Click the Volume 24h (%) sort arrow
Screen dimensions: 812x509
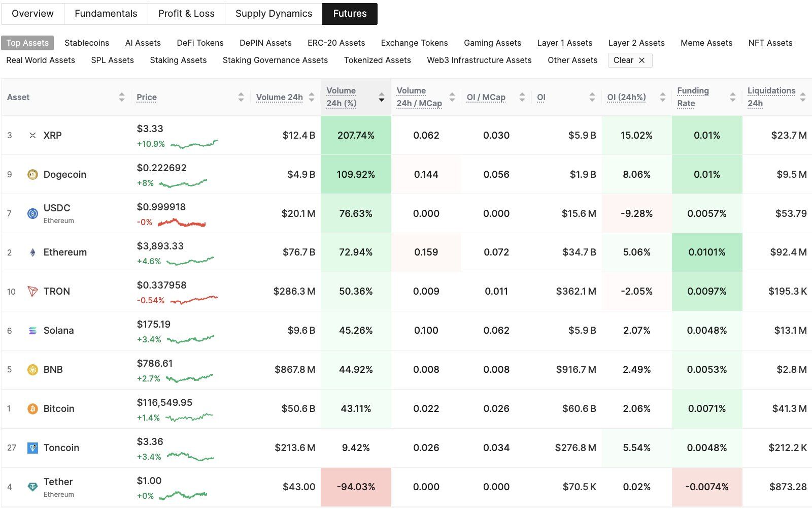381,99
